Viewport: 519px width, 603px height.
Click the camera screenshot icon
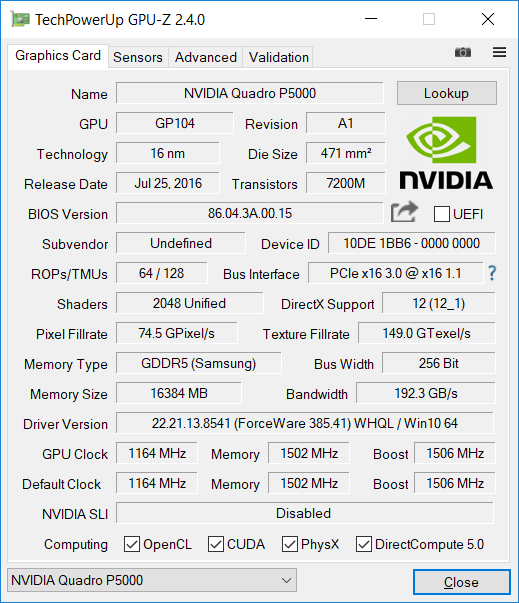pos(462,52)
